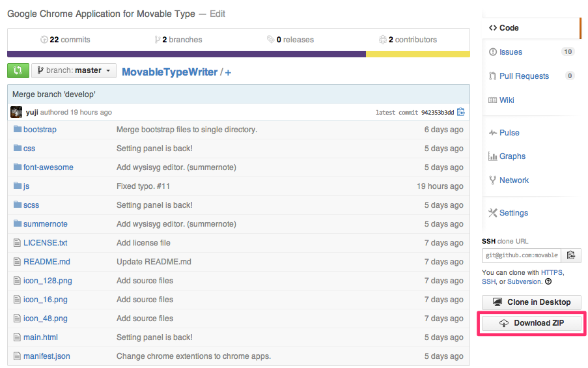Click the main.html file icon

(x=17, y=337)
